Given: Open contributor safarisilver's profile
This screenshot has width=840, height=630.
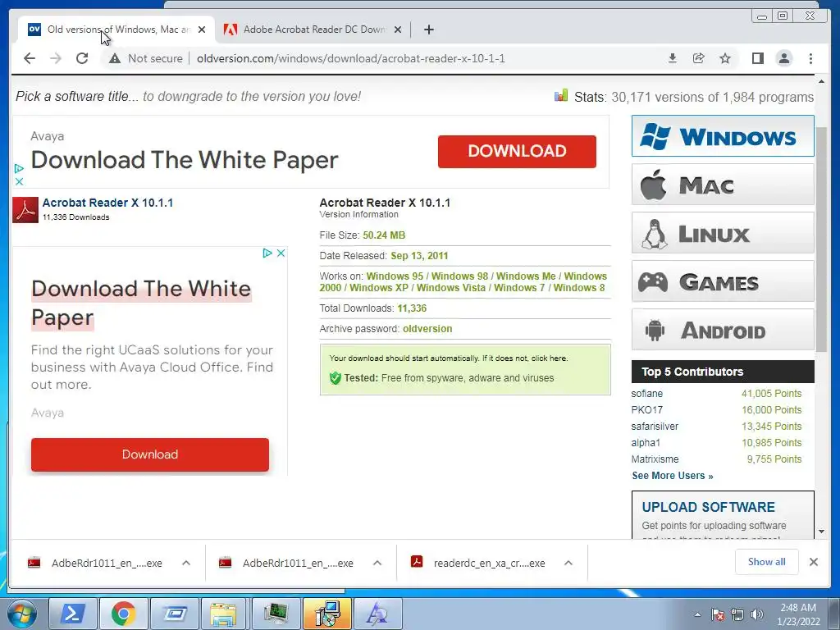Looking at the screenshot, I should point(655,427).
